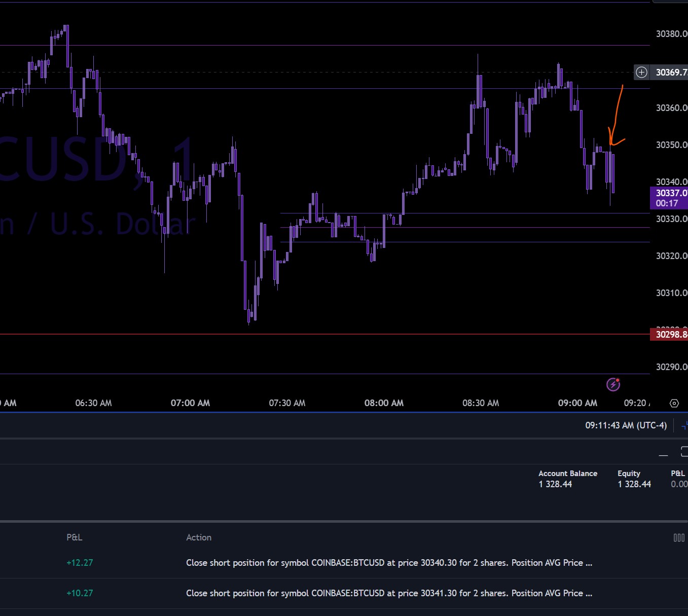
Task: Click the +12.27 profit value
Action: [80, 563]
